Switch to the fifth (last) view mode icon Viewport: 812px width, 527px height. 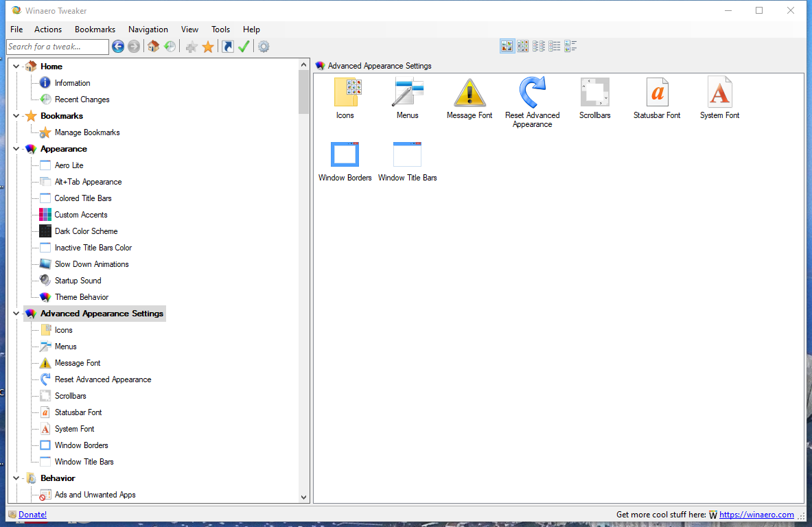[x=570, y=46]
